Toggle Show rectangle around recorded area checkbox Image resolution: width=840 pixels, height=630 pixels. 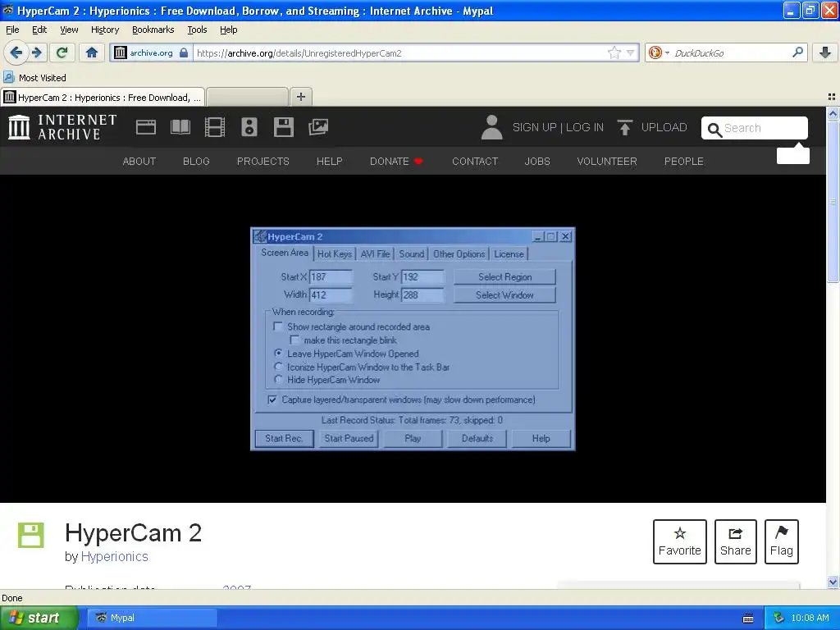[x=278, y=326]
